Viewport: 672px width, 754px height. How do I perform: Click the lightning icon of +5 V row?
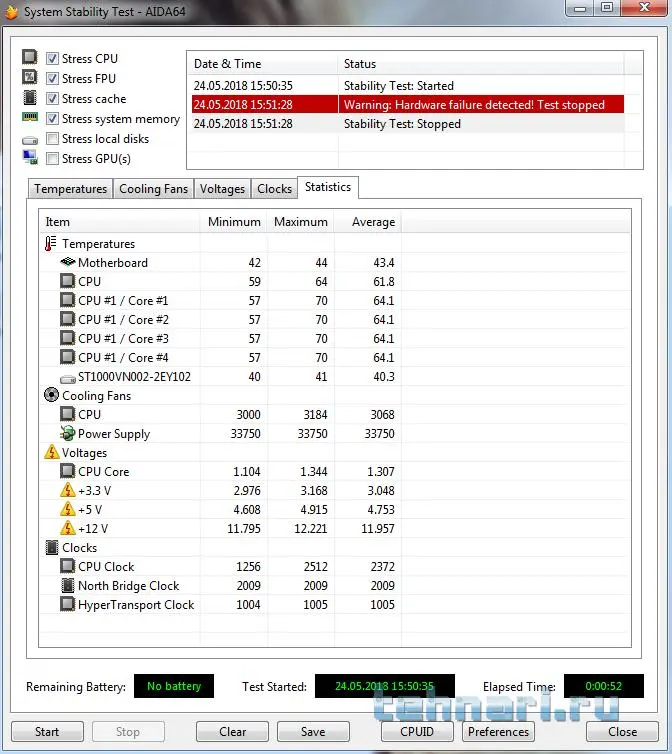[x=68, y=509]
